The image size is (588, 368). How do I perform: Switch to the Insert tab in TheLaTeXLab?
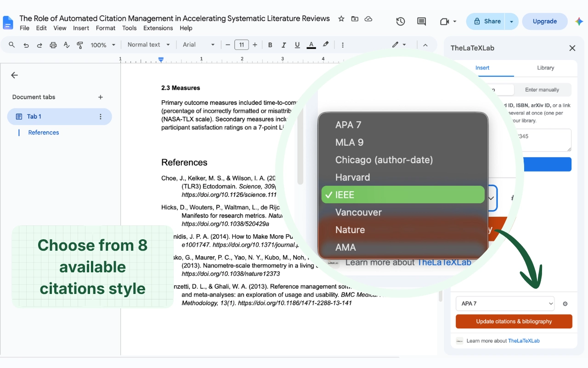pyautogui.click(x=482, y=68)
